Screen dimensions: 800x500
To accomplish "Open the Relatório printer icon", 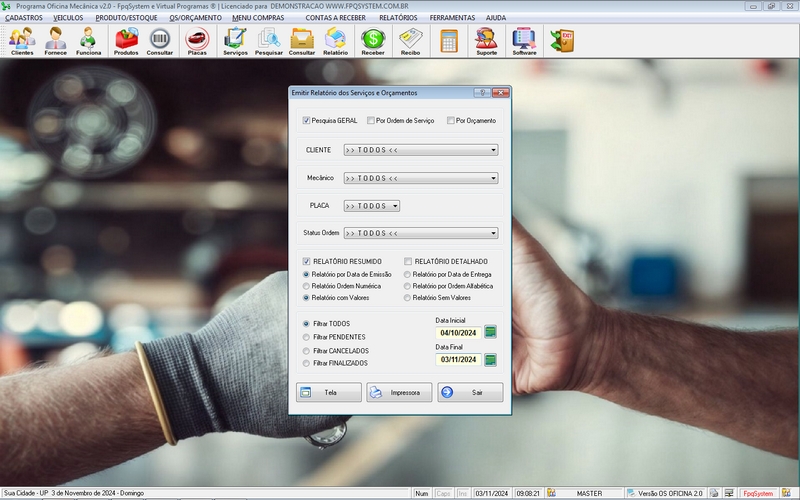I will (x=335, y=41).
